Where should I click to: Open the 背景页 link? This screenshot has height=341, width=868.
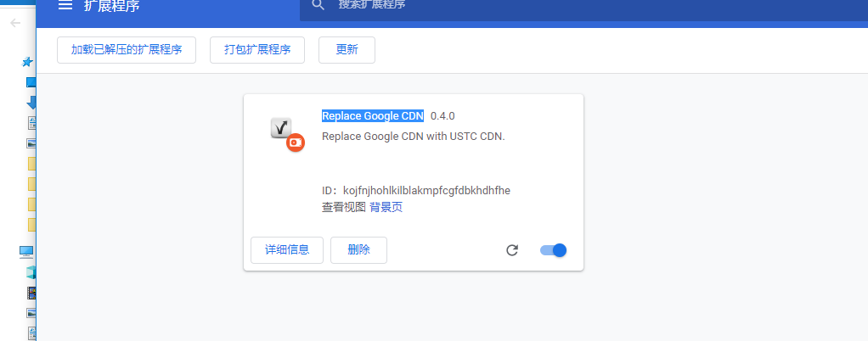[386, 207]
